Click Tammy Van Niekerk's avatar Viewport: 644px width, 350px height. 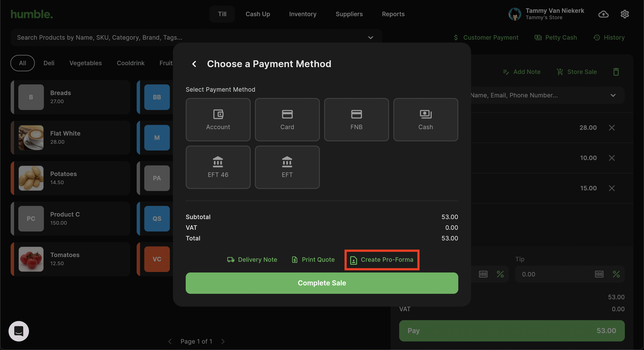[x=515, y=14]
